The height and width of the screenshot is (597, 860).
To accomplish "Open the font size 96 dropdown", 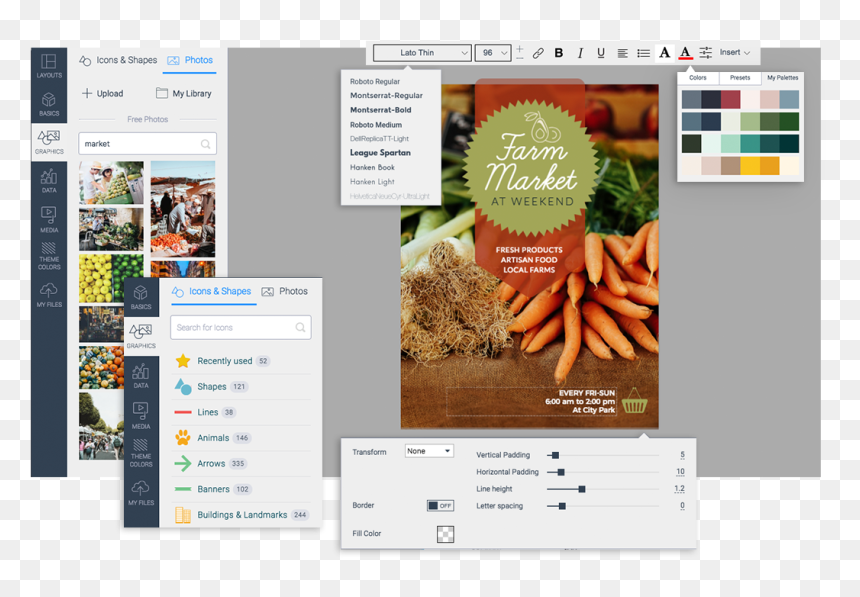I will pos(493,53).
